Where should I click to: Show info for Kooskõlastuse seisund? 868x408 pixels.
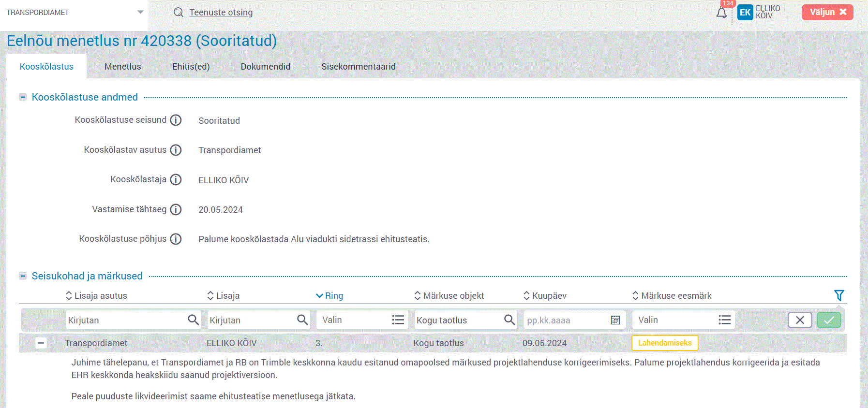(176, 120)
